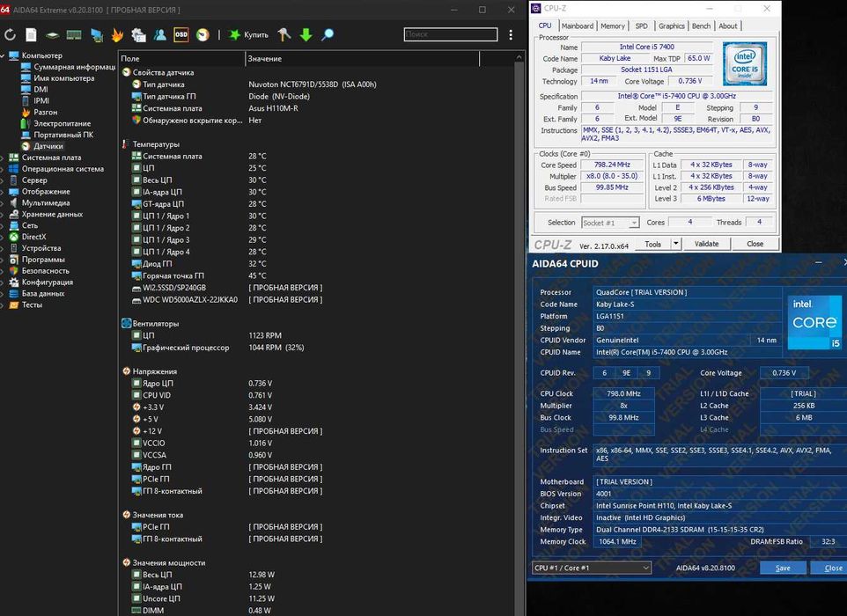The image size is (847, 616).
Task: Click the user silhouette toolbar icon in AIDA64
Action: [x=160, y=35]
